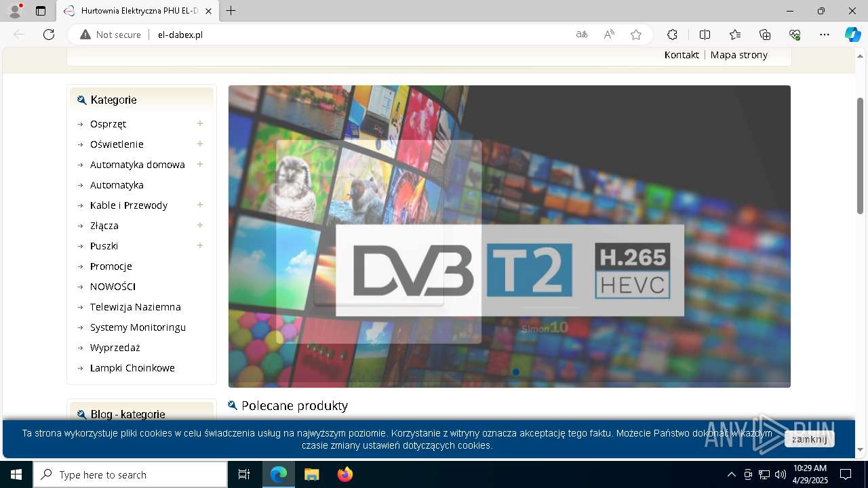868x488 pixels.
Task: Click the Type here to search box
Action: click(x=130, y=474)
